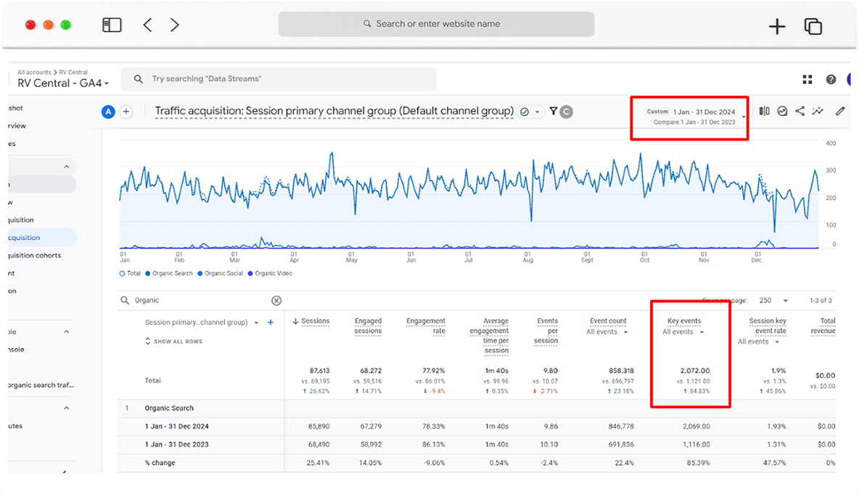
Task: Go forward with the browser forward arrow
Action: tap(174, 25)
